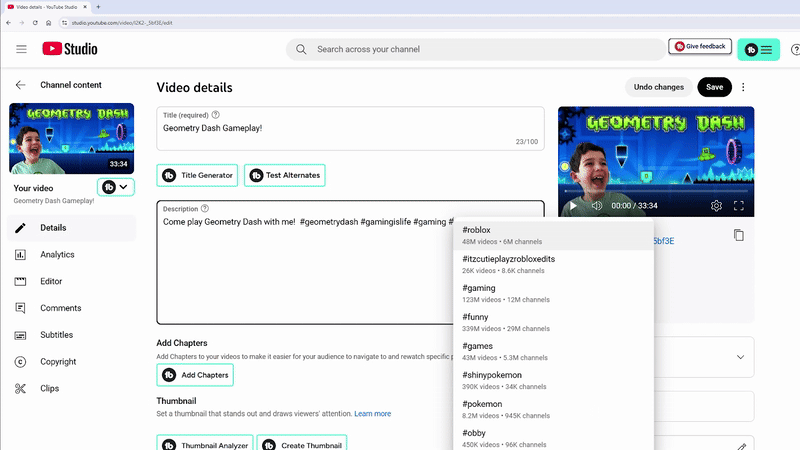Click the title input field

pos(350,129)
